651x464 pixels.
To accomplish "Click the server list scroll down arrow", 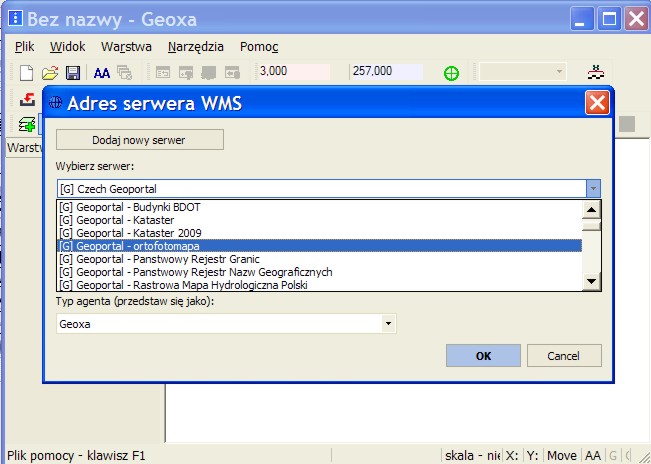I will (x=591, y=282).
